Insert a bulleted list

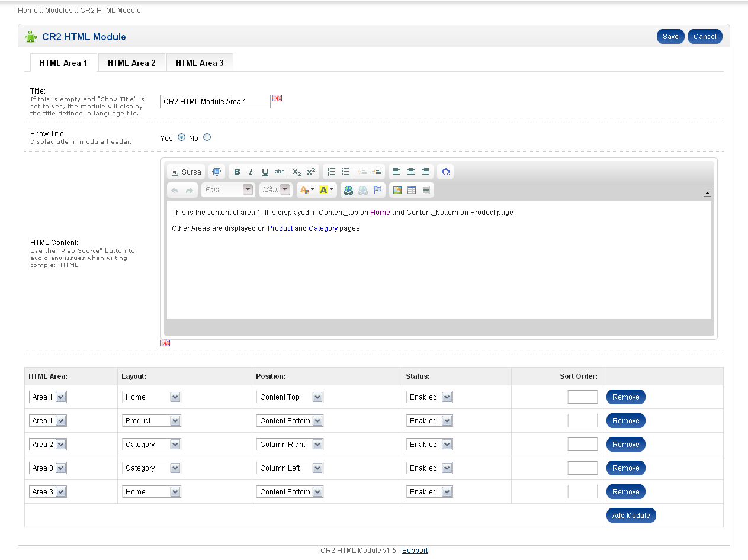coord(345,172)
